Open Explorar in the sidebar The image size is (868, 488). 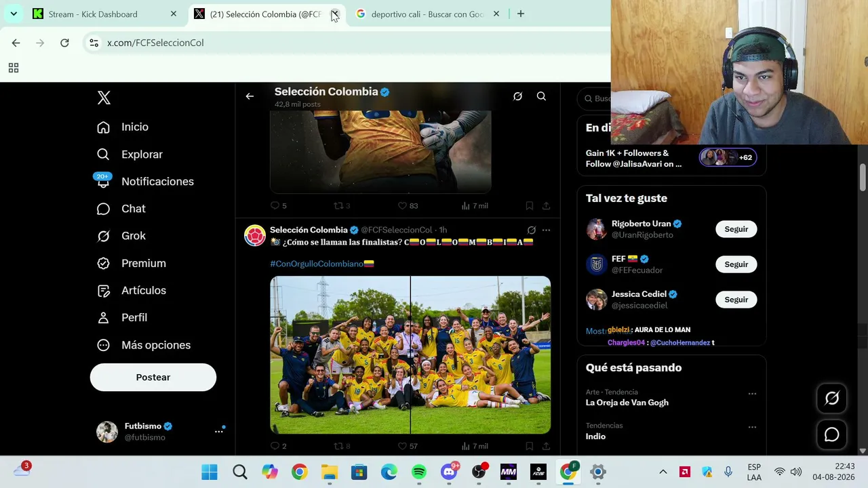point(130,155)
